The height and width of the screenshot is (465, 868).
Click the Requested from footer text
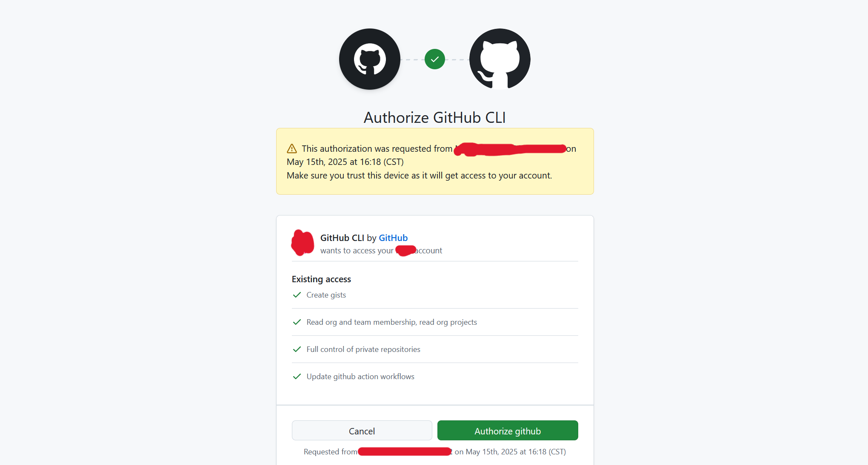click(x=435, y=452)
